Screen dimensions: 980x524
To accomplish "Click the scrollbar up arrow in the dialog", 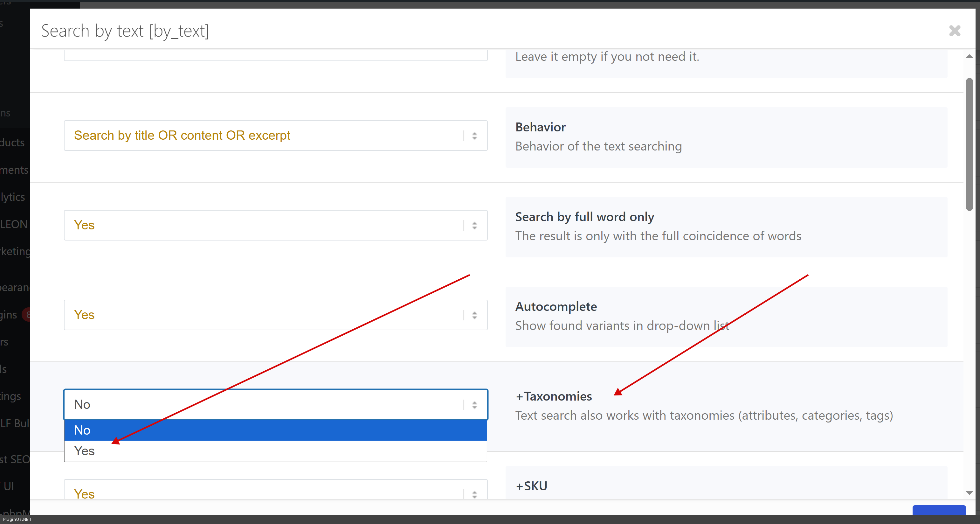I will pos(969,57).
